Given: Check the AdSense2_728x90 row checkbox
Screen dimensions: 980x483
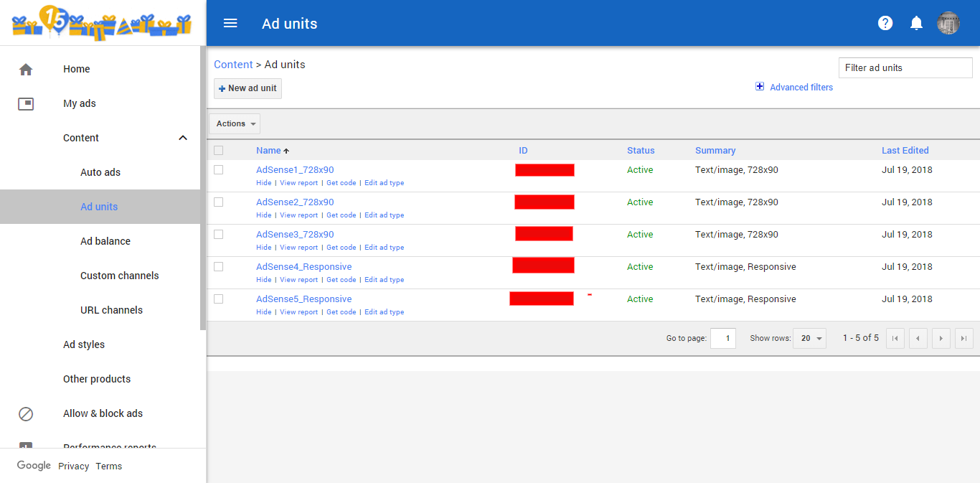Looking at the screenshot, I should pos(219,202).
